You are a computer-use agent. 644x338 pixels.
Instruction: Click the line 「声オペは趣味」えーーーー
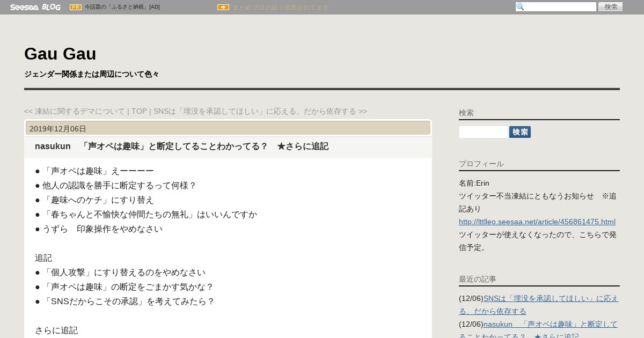pyautogui.click(x=94, y=171)
